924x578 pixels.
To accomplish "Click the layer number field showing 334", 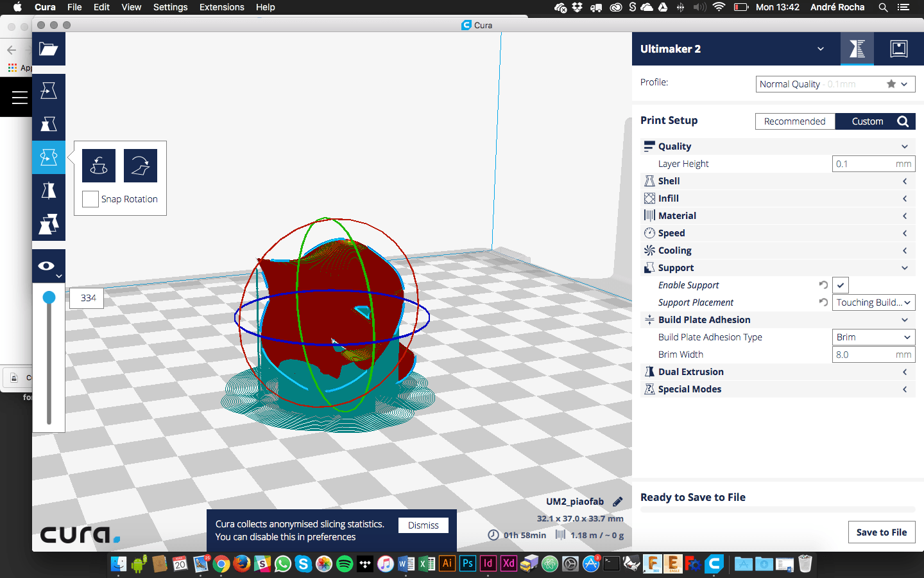I will (x=88, y=298).
